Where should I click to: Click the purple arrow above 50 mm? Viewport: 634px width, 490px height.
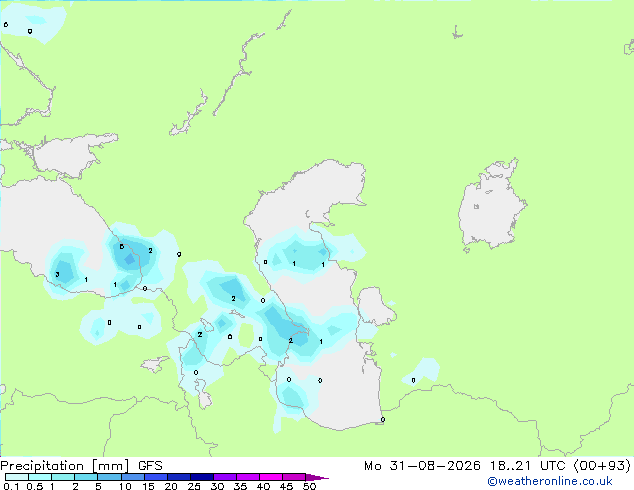(x=317, y=477)
